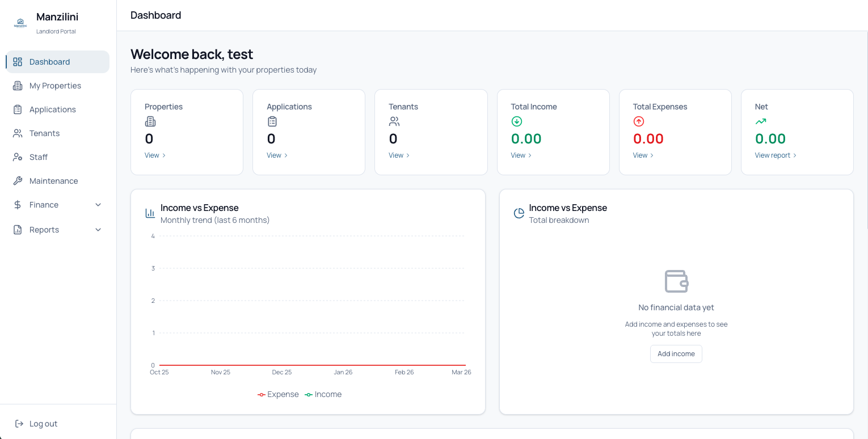
Task: Open View report link in Net card
Action: (776, 155)
